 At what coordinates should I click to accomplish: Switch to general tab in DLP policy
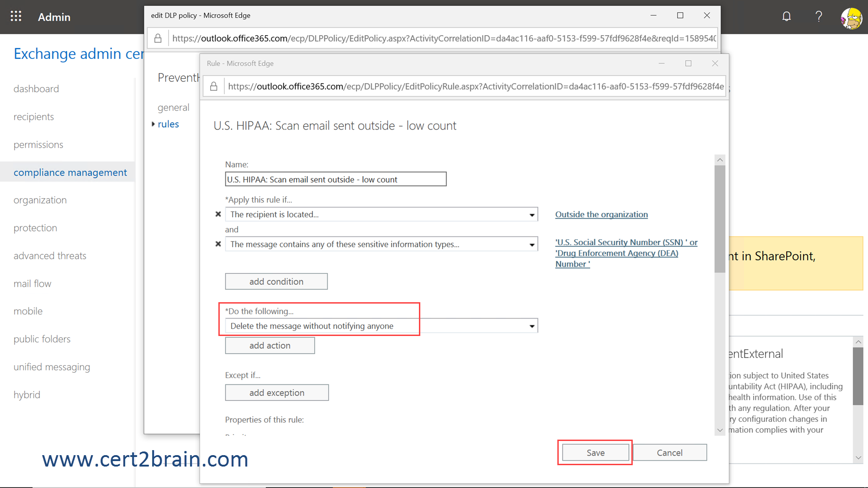173,107
